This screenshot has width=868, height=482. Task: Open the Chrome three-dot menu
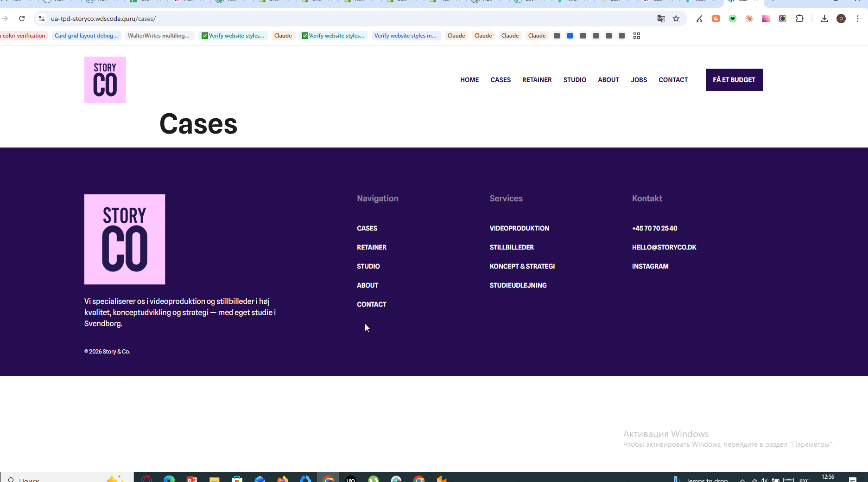[858, 19]
